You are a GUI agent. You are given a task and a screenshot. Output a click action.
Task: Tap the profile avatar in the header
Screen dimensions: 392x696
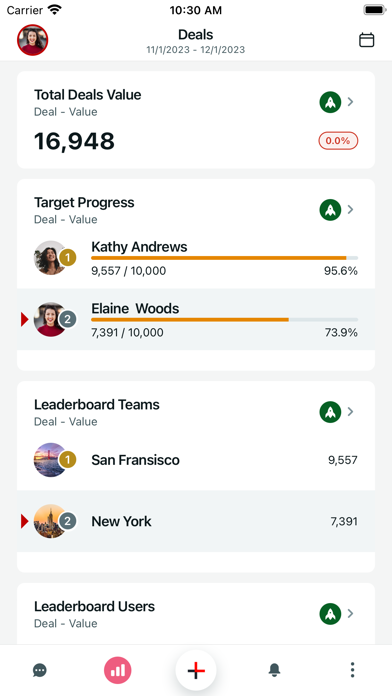(x=32, y=40)
